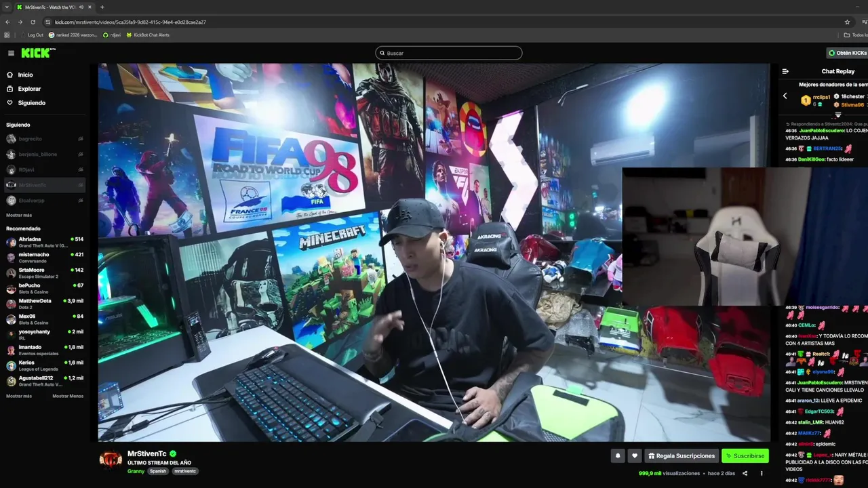
Task: Open recommended channel SrtaMoore
Action: click(x=45, y=273)
